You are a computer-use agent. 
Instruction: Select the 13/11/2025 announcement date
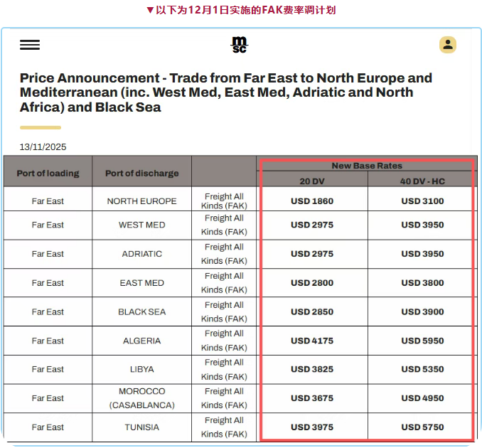tap(43, 147)
